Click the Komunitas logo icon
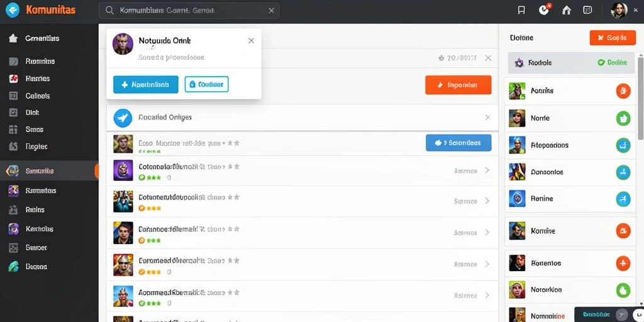 (13, 10)
